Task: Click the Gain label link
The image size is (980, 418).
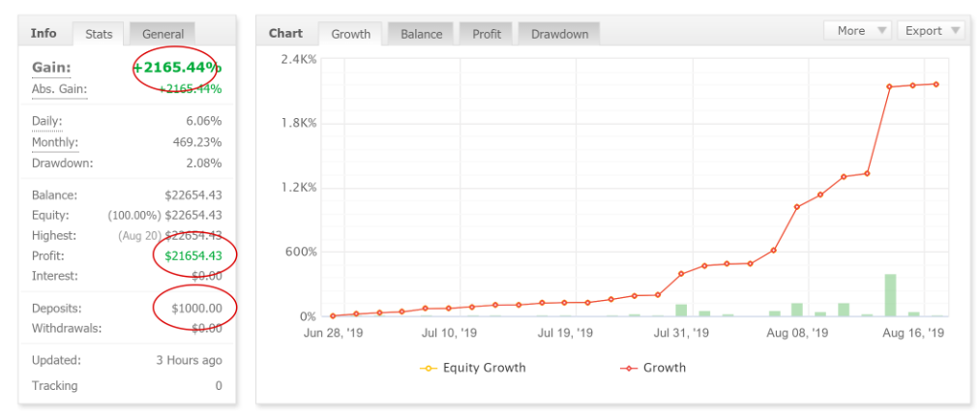Action: (x=50, y=68)
